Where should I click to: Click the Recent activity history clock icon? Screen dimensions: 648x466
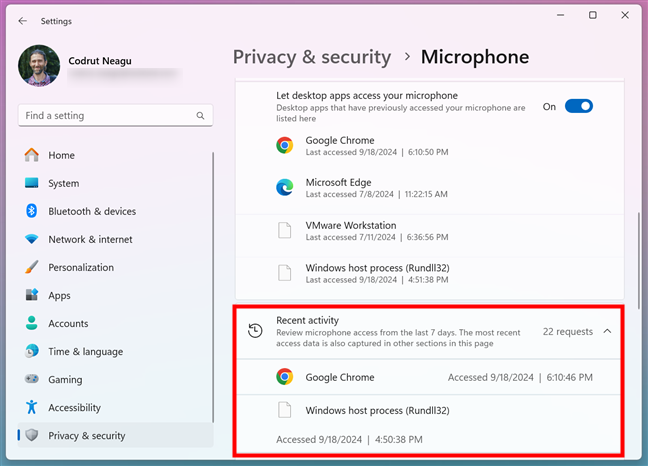[255, 331]
